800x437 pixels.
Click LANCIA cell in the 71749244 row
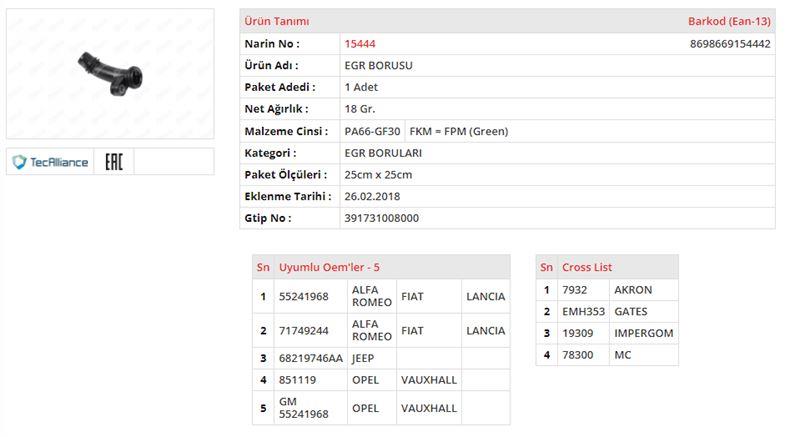(x=486, y=330)
